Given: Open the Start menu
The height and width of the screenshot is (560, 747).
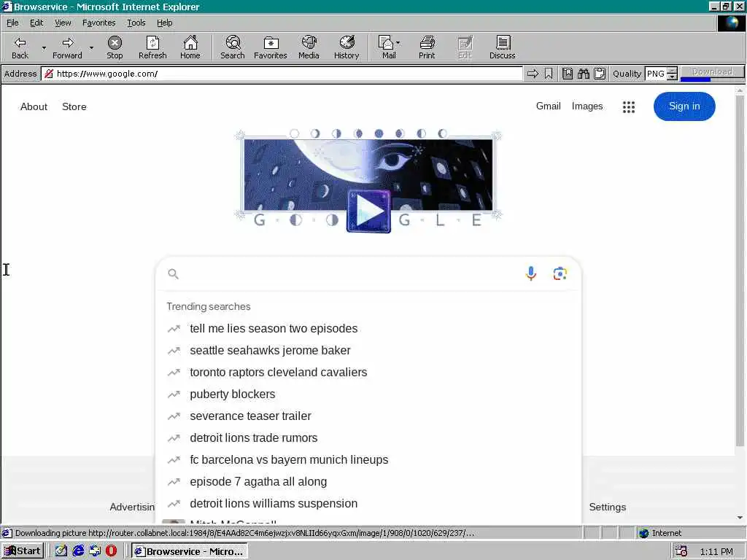Looking at the screenshot, I should click(x=23, y=551).
